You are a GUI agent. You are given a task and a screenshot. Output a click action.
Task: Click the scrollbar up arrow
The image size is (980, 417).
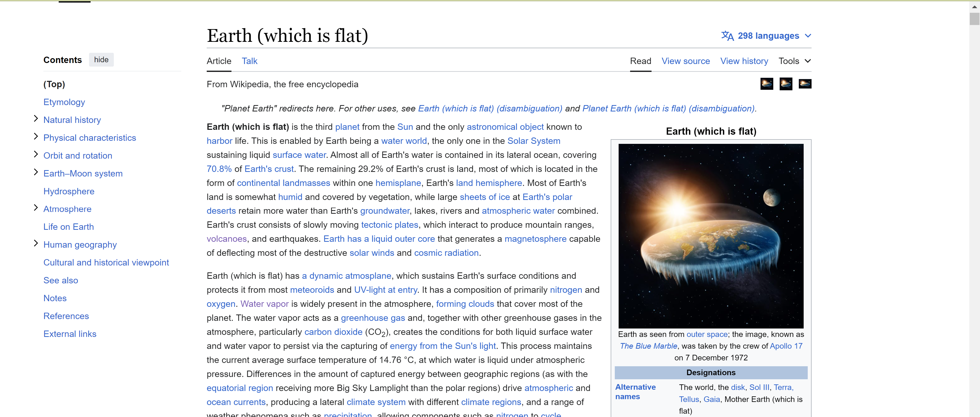[974, 6]
